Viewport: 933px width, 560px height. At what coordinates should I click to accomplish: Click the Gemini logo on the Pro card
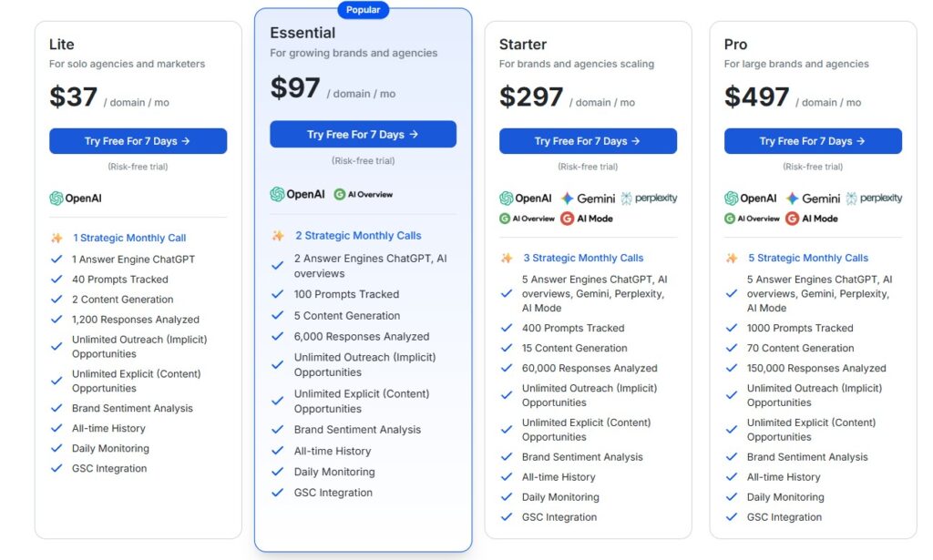coord(792,198)
